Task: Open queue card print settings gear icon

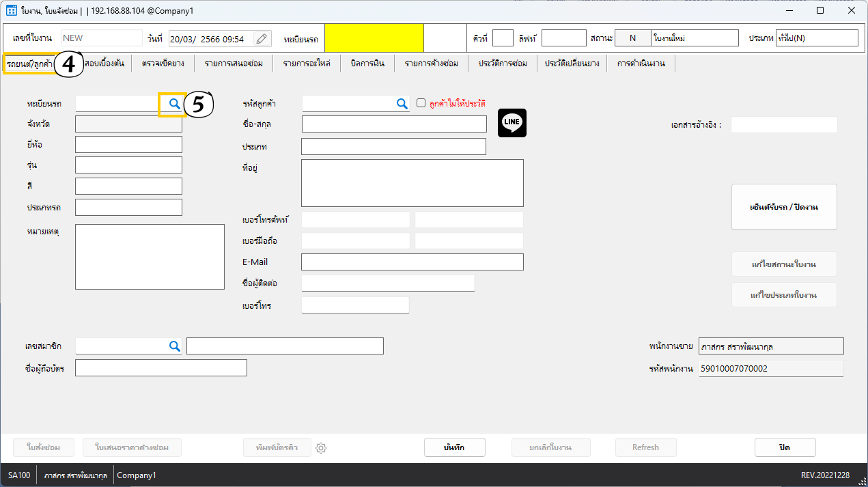Action: (x=322, y=448)
